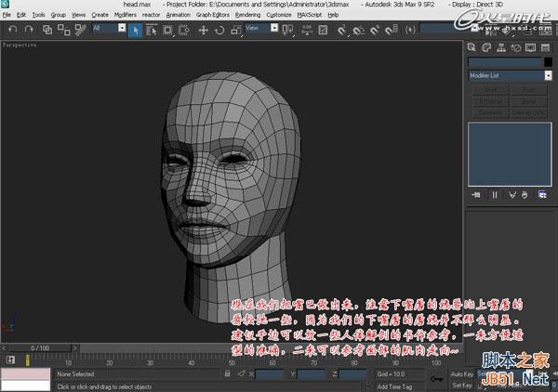Toggle the selection lock icon
The image size is (558, 392).
pos(228,374)
